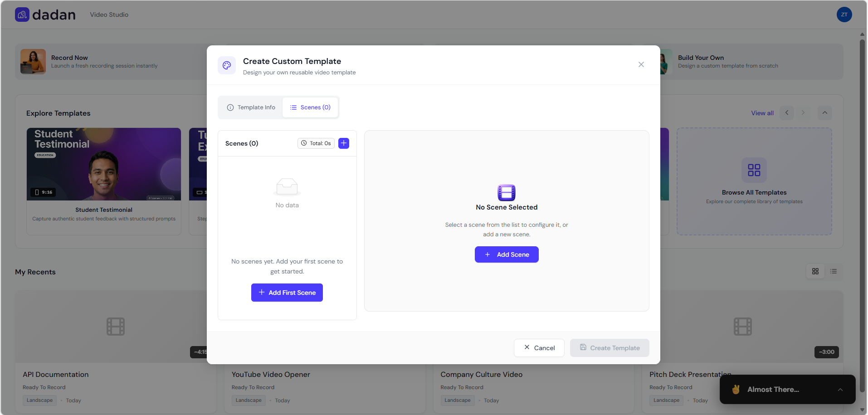Collapse the Explore Templates section
868x415 pixels.
coord(824,113)
